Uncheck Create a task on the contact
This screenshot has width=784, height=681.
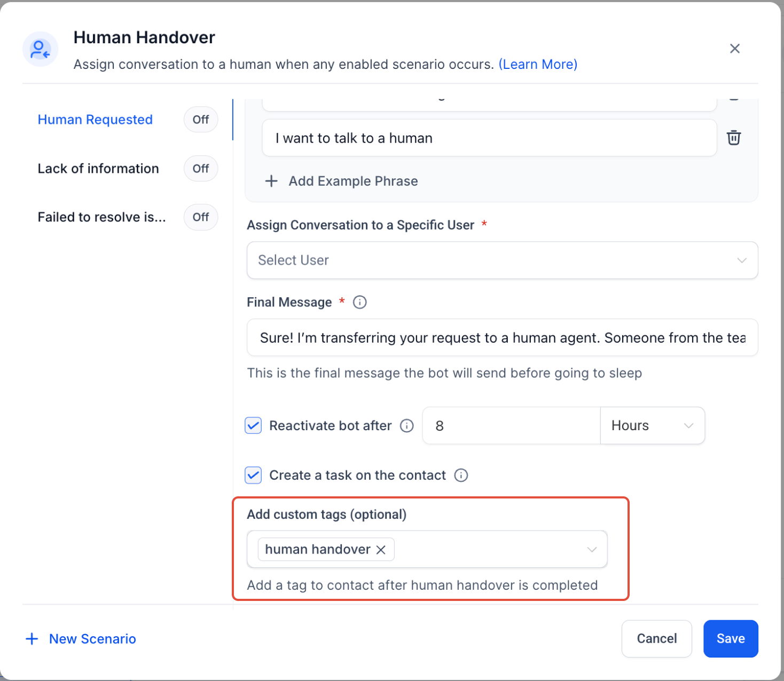(x=253, y=475)
